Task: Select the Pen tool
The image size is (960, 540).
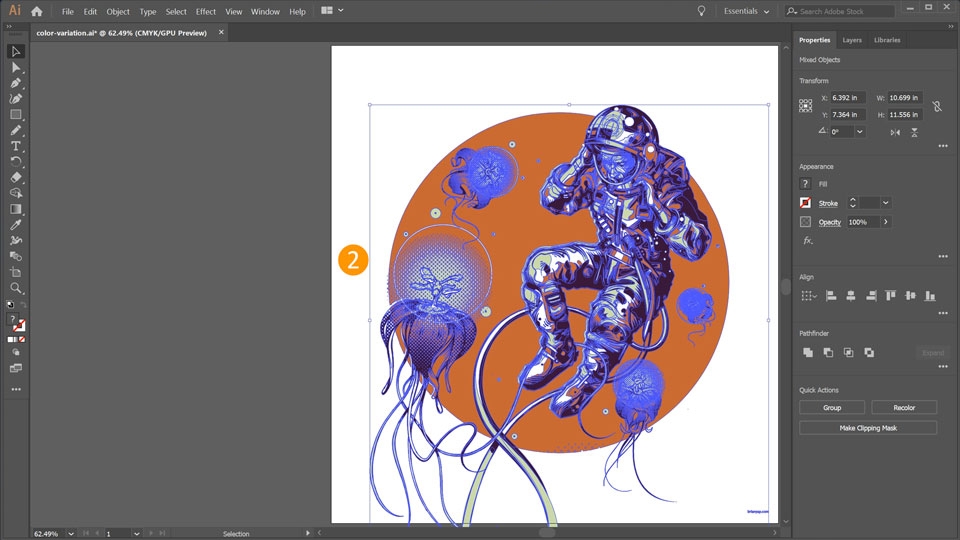Action: click(16, 83)
